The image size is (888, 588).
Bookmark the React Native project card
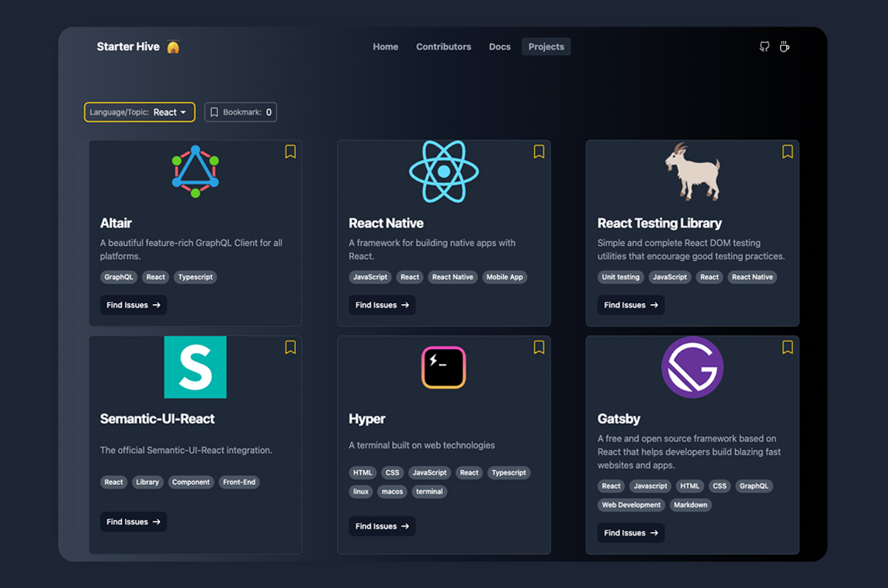(x=539, y=152)
